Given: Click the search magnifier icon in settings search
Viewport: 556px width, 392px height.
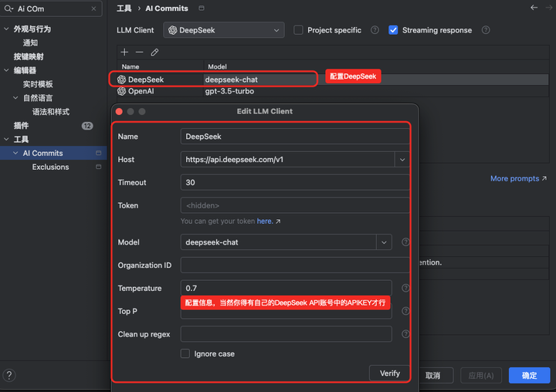Looking at the screenshot, I should [x=8, y=8].
